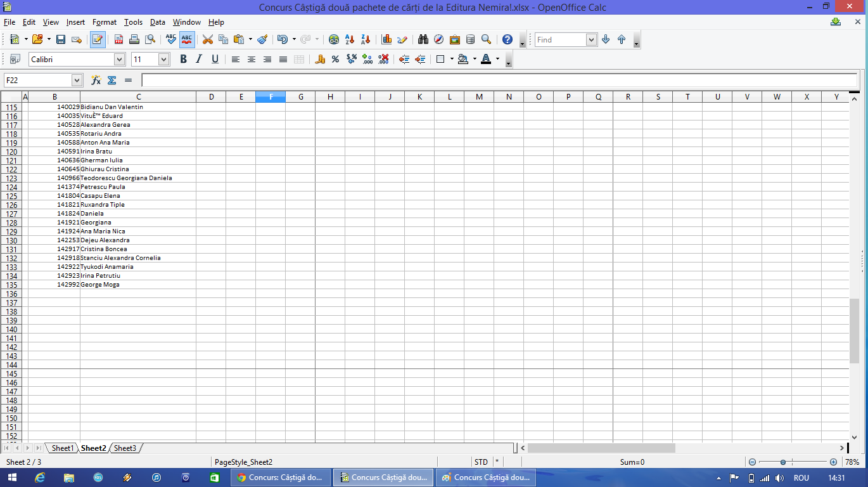Screen dimensions: 868x487
Task: Select column header K
Action: point(419,96)
